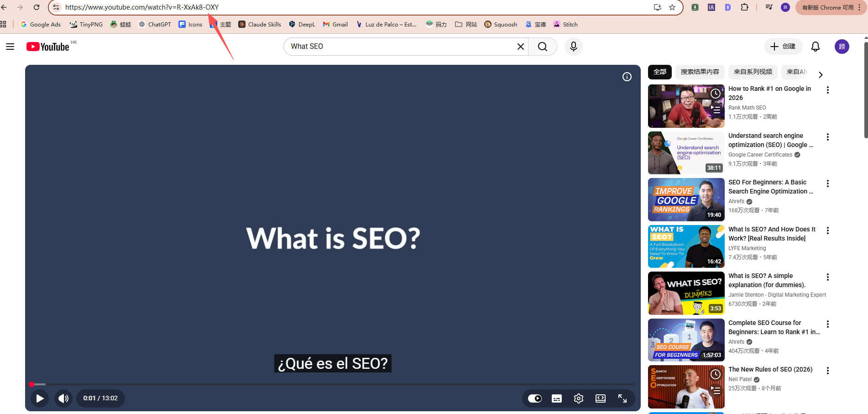Toggle subtitles with the captions button
868x414 pixels.
556,398
